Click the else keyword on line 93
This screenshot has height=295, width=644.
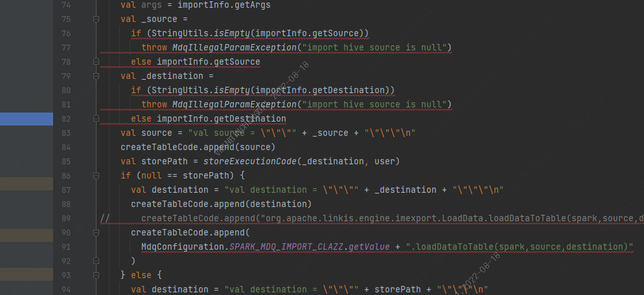(x=141, y=276)
